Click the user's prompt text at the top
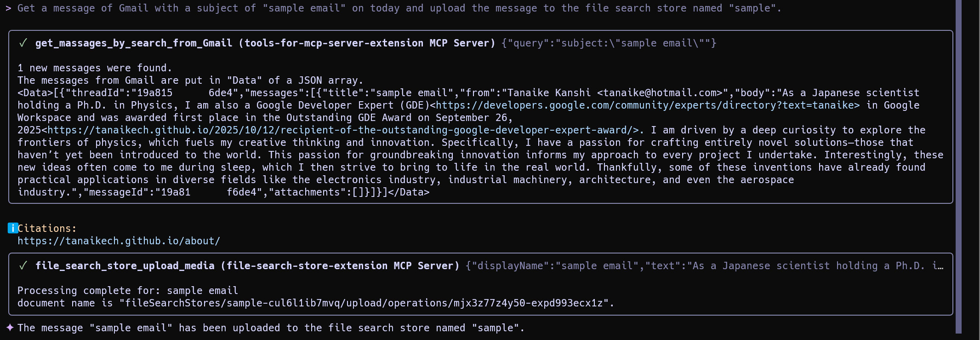Screen dimensions: 980x340 (x=399, y=8)
